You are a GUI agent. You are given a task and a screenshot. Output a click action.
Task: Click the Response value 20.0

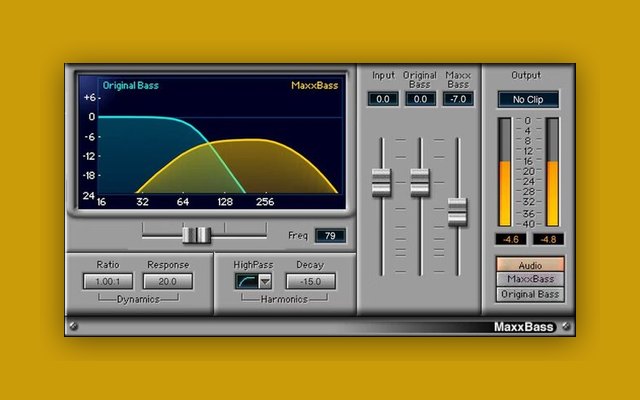click(167, 281)
